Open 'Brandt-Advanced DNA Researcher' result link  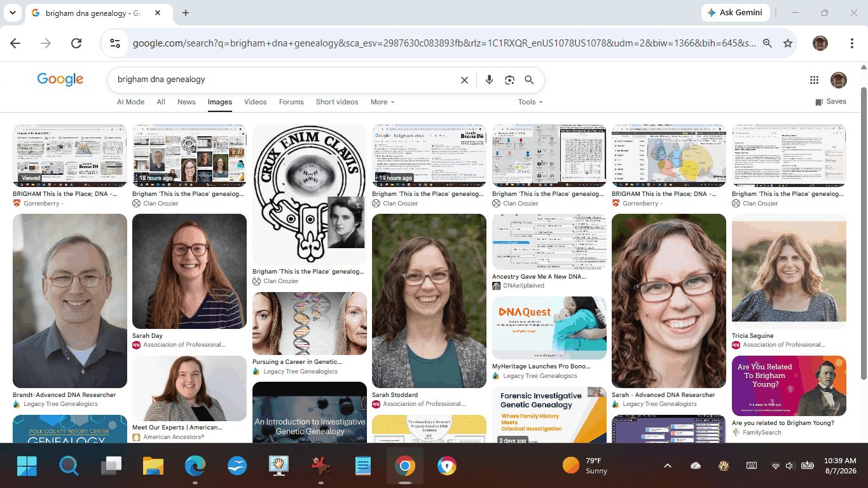[x=64, y=394]
